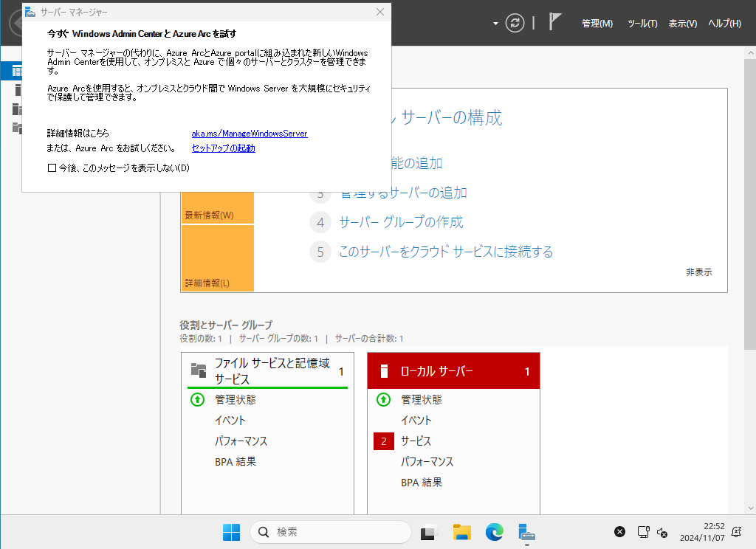Open the dropdown arrow beside refresh icon
The width and height of the screenshot is (756, 549).
point(495,23)
